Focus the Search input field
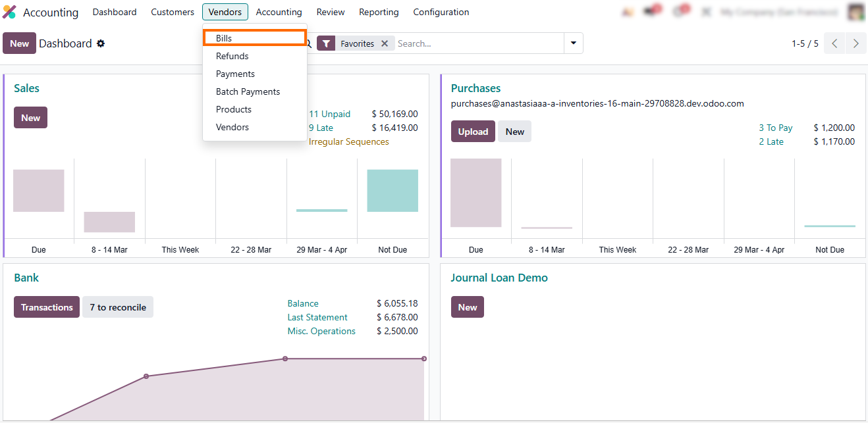 click(x=477, y=43)
